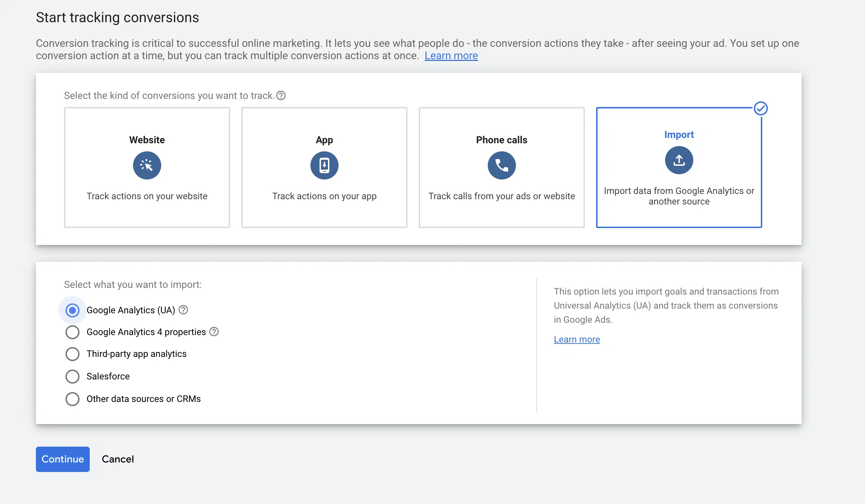Select the Google Analytics (UA) radio button
The width and height of the screenshot is (865, 504).
[72, 310]
